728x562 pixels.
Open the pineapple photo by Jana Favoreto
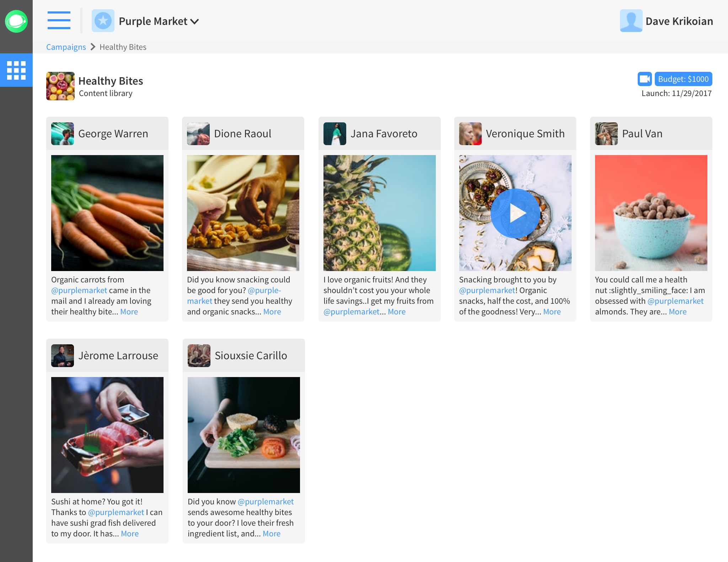coord(379,213)
